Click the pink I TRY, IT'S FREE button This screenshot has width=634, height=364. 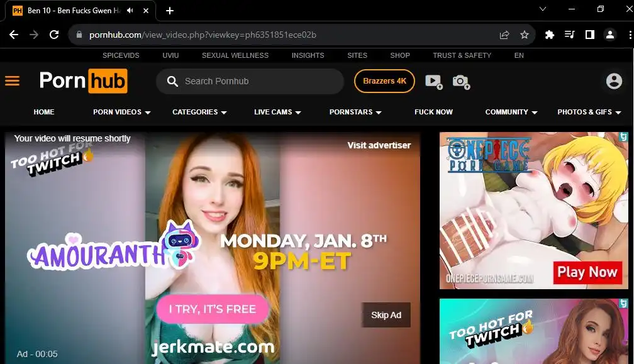(213, 309)
